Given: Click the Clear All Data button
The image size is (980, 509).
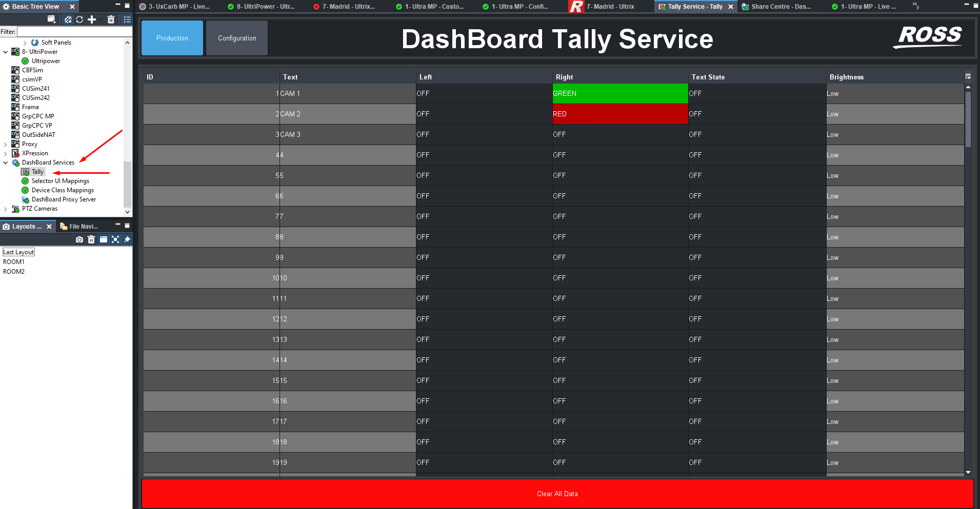Looking at the screenshot, I should click(x=557, y=494).
